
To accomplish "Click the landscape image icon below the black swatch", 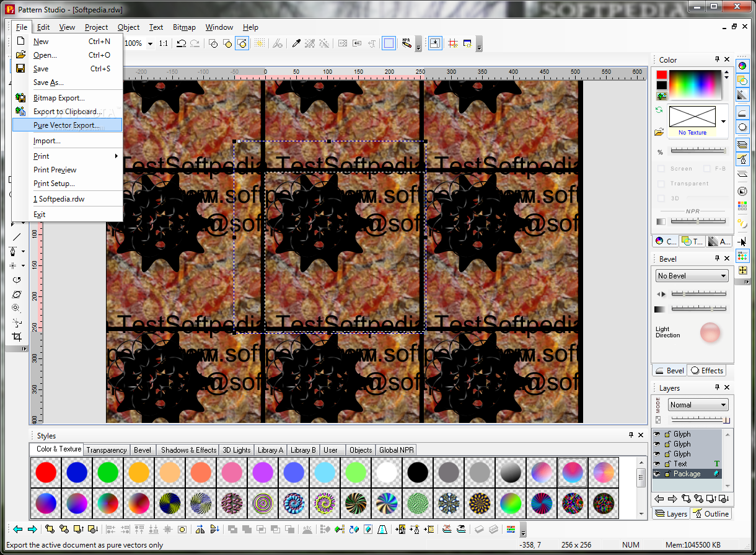I will click(662, 95).
